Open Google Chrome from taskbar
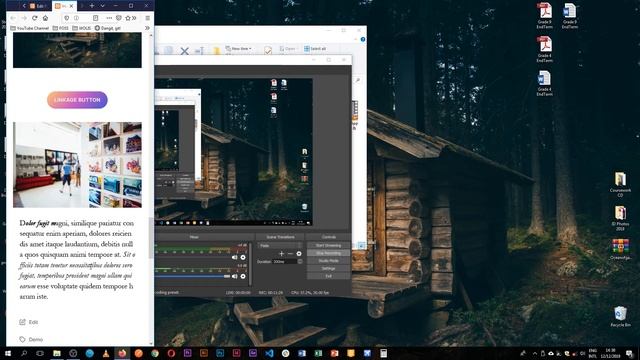Screen dimensions: 640x360 155,353
